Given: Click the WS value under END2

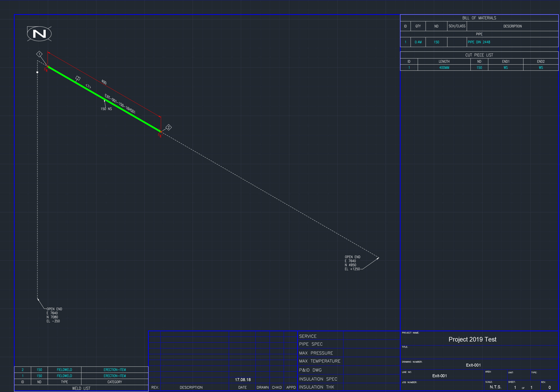Looking at the screenshot, I should point(541,68).
